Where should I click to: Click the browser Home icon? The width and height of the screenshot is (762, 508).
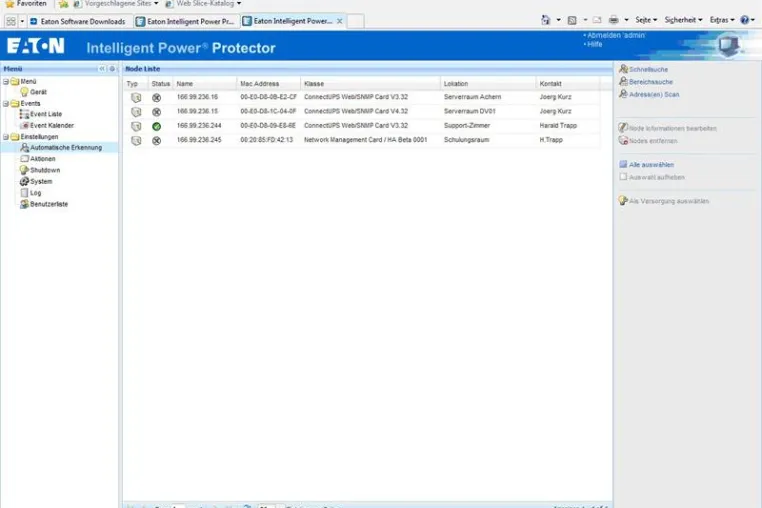coord(546,20)
